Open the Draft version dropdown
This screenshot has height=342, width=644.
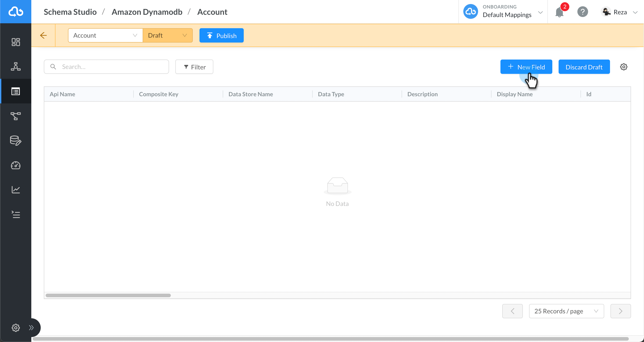click(x=167, y=35)
